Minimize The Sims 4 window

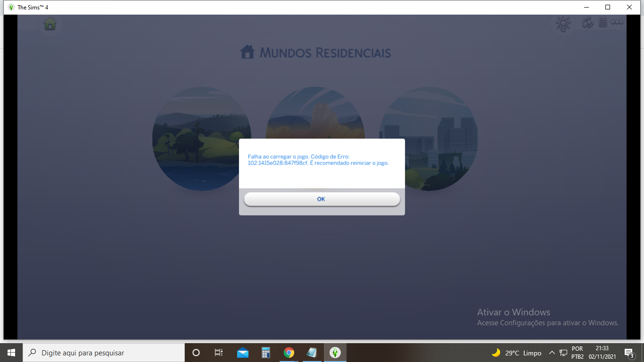[x=586, y=7]
